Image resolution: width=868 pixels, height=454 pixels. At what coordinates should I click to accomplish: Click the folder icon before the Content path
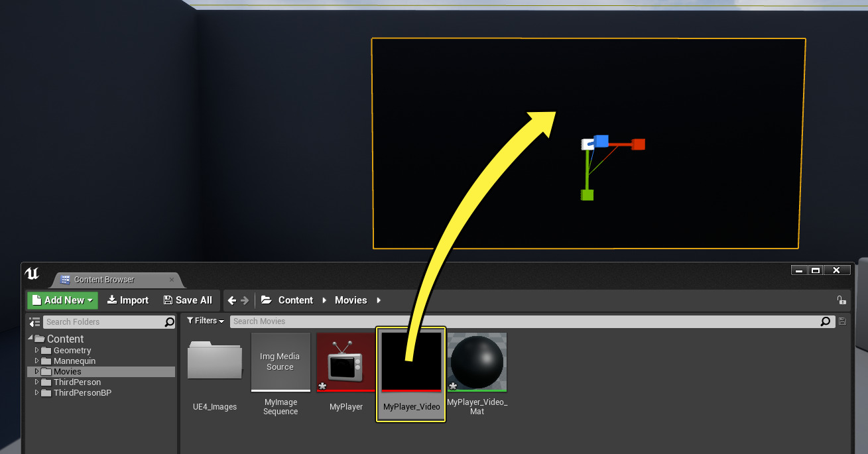click(x=267, y=300)
